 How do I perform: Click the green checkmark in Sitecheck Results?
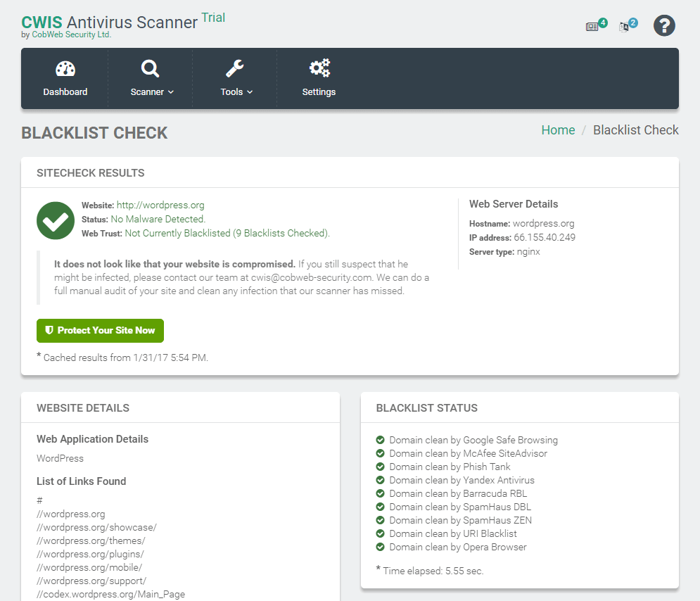(55, 220)
